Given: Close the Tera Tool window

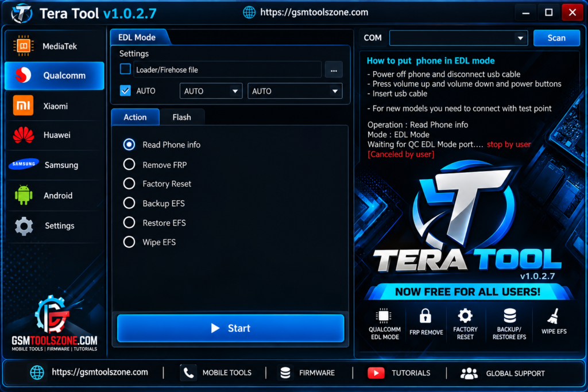Looking at the screenshot, I should [572, 13].
